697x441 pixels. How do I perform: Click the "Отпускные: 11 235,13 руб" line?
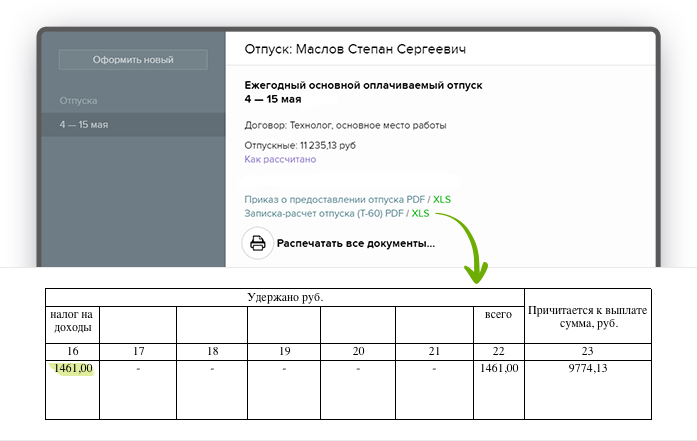[x=299, y=145]
